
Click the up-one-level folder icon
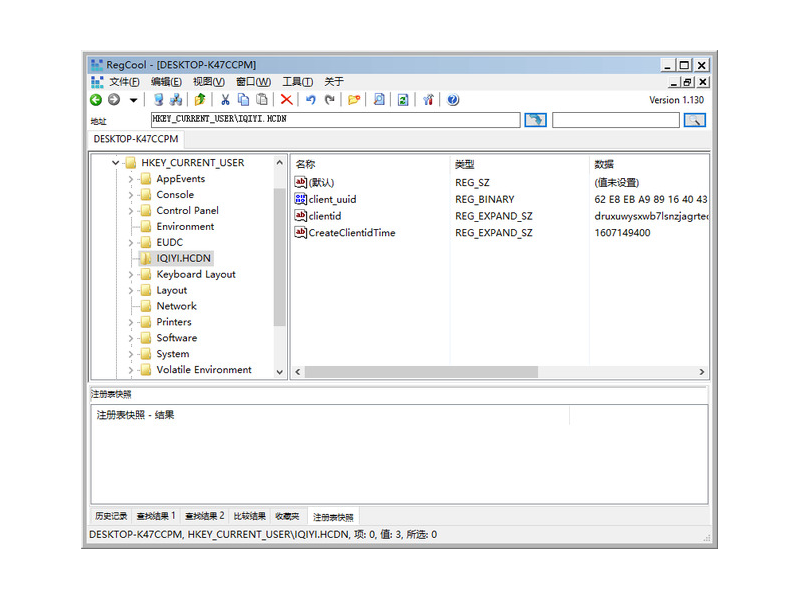point(200,100)
